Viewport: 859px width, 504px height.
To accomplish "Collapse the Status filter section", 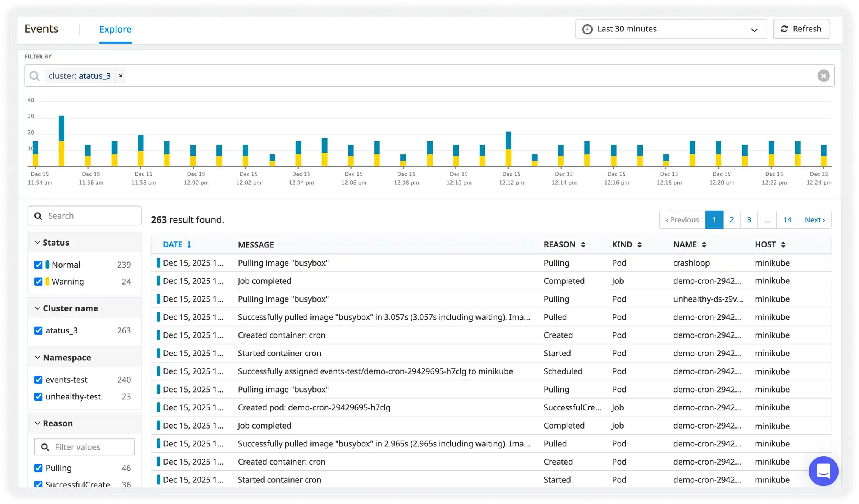I will pos(37,242).
